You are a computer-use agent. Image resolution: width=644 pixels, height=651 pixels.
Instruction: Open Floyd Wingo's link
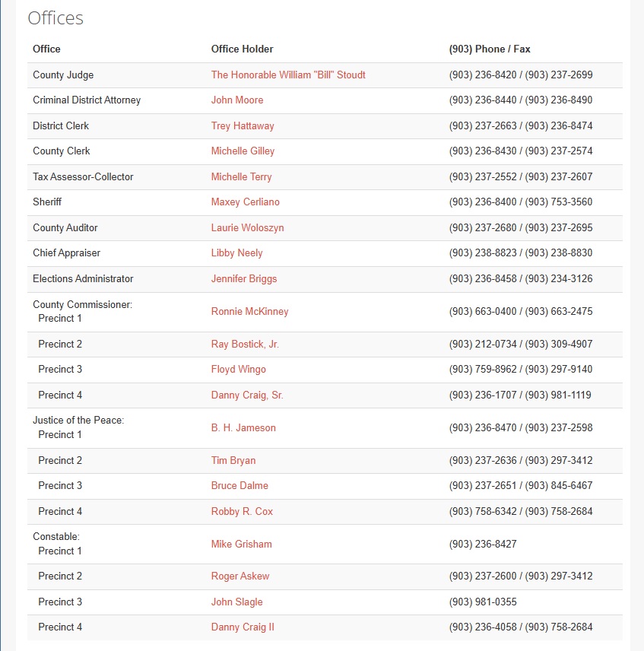[x=238, y=369]
